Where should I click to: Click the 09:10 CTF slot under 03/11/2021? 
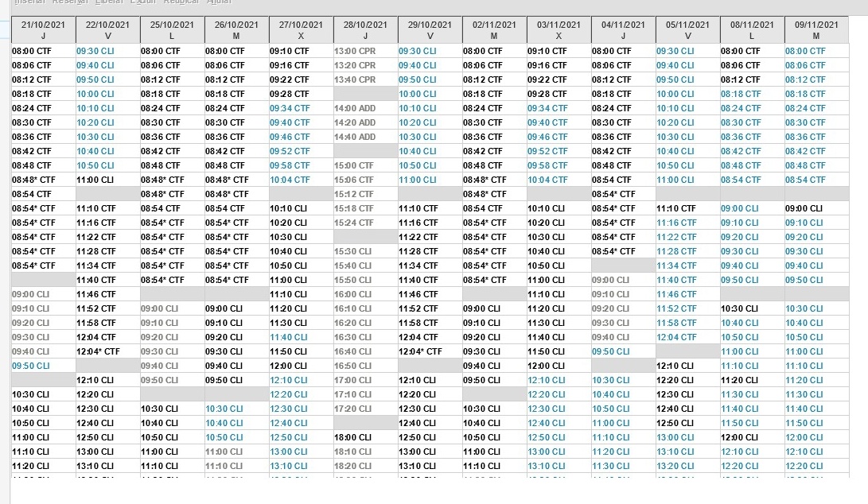[559, 51]
